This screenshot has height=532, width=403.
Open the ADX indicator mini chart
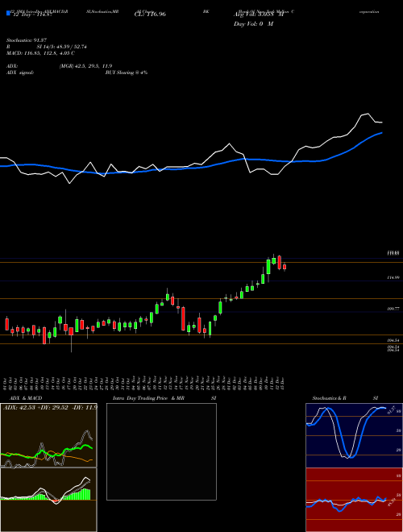click(x=48, y=435)
